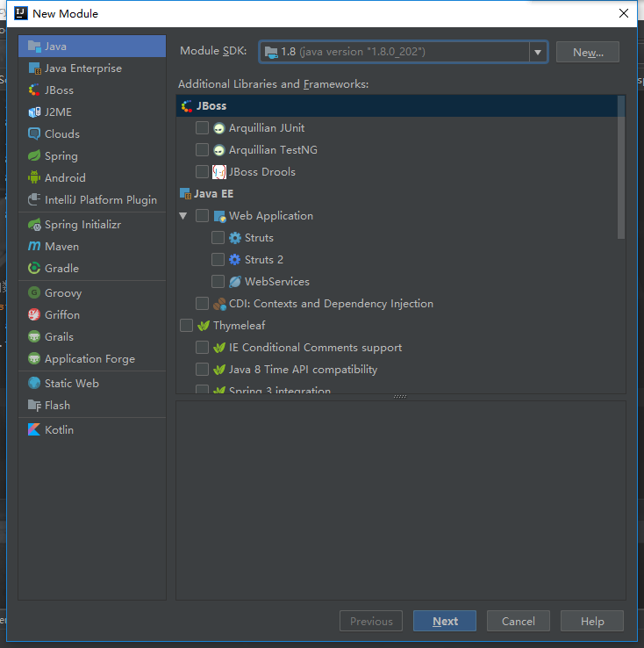Tick the Web Application checkbox
Screen dimensions: 644x648
[202, 215]
